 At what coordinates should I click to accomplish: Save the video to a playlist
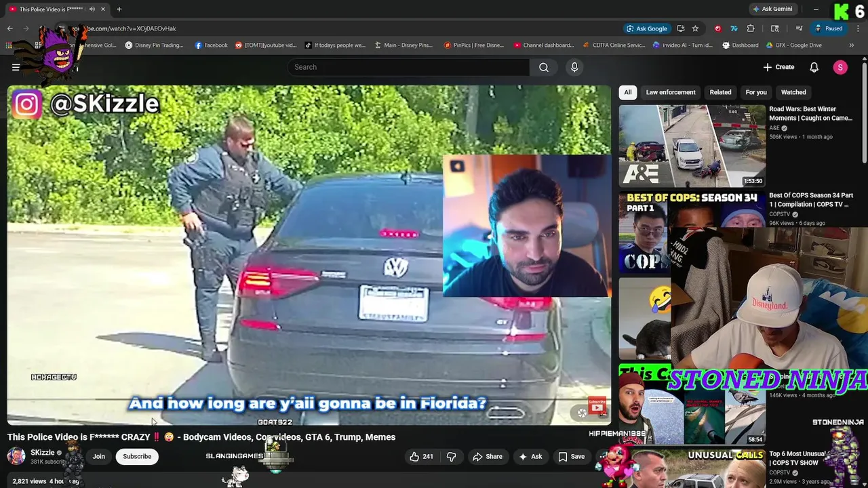pos(571,457)
